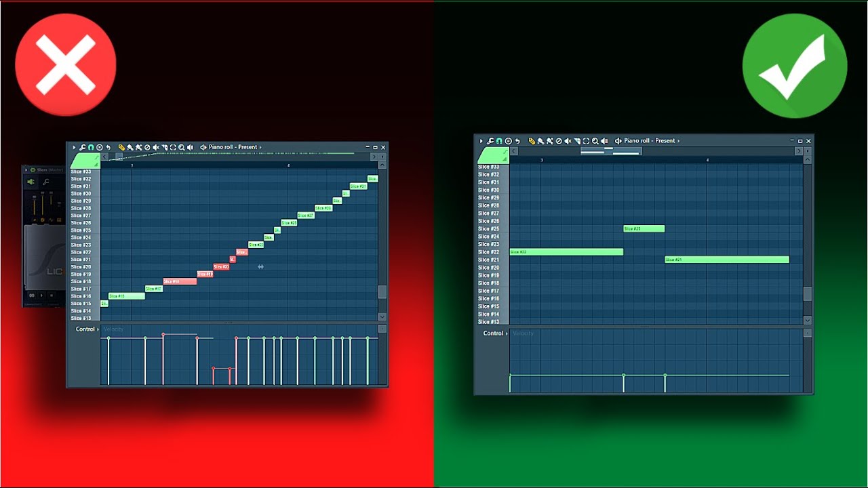Viewport: 868px width, 488px height.
Task: Select the paint brush tool in left piano roll
Action: (130, 147)
